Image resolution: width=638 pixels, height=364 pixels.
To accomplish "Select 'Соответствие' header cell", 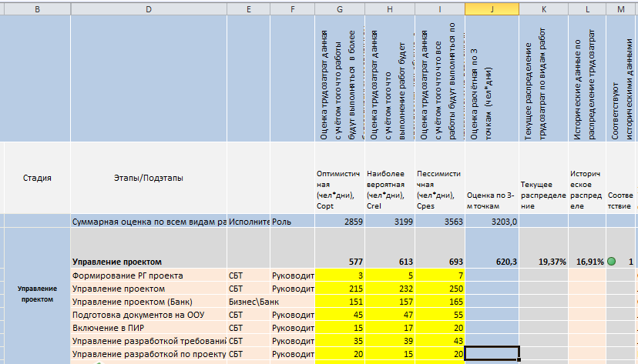I will pos(621,178).
